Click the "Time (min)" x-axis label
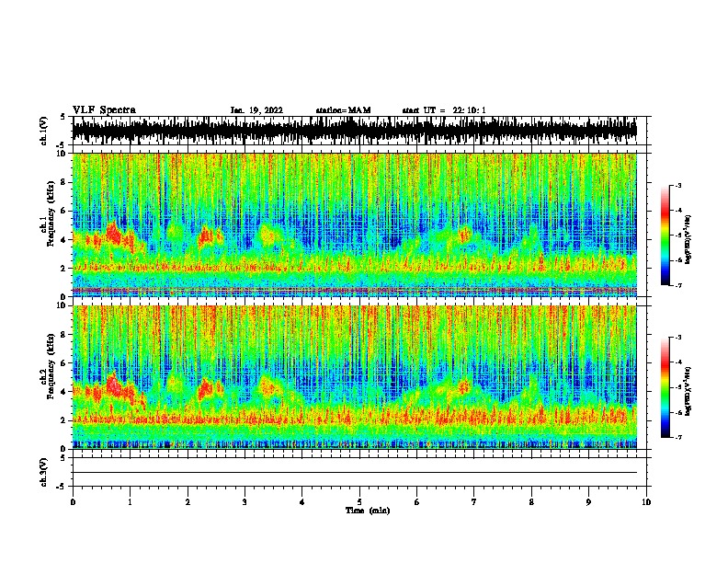The width and height of the screenshot is (728, 563). coord(368,511)
